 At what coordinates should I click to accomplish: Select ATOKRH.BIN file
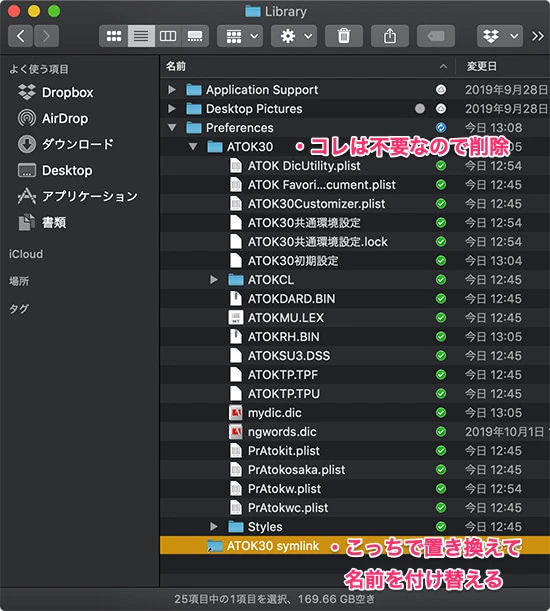tap(284, 337)
